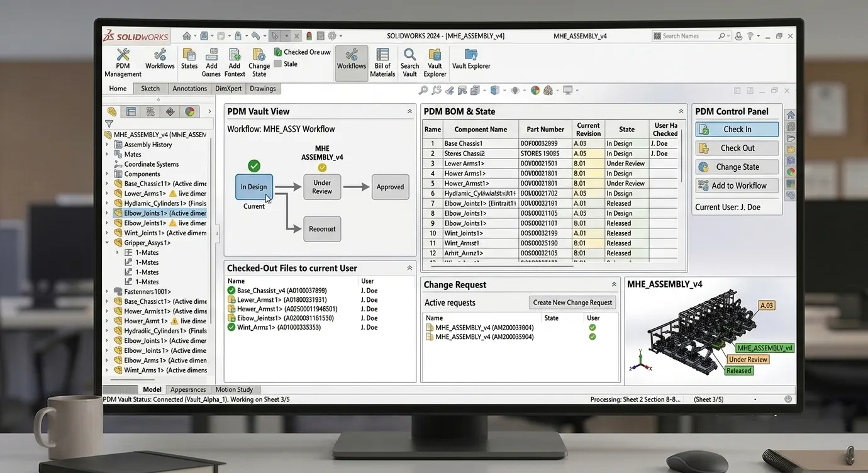Toggle the Checked Ore uw checkbox
Screen dimensions: 868x473
point(278,52)
